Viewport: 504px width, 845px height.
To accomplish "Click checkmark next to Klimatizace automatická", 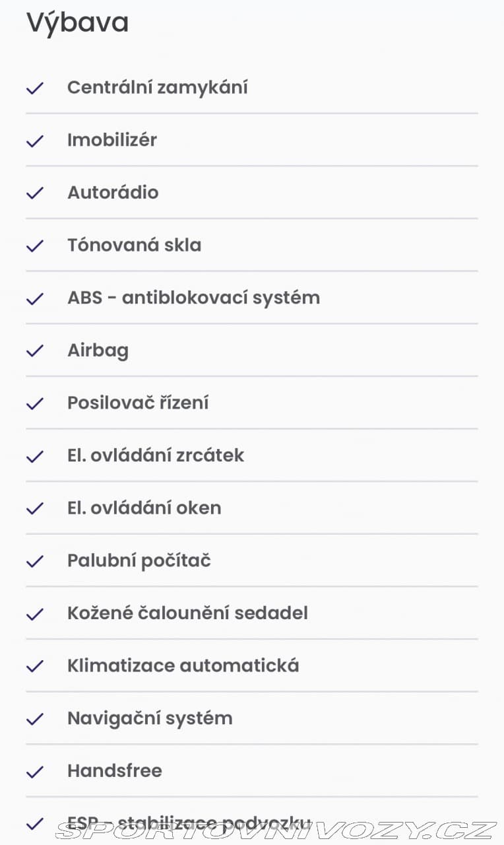I will [34, 666].
